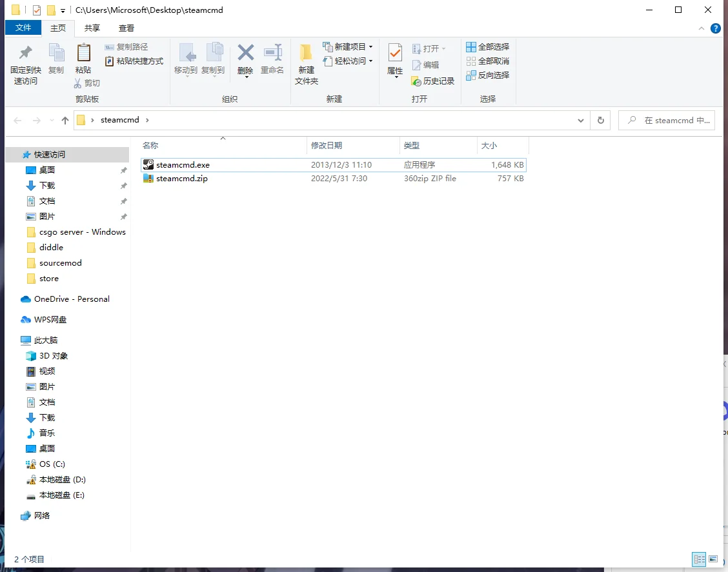Click the History (历史记录) button
The width and height of the screenshot is (728, 572).
(432, 81)
